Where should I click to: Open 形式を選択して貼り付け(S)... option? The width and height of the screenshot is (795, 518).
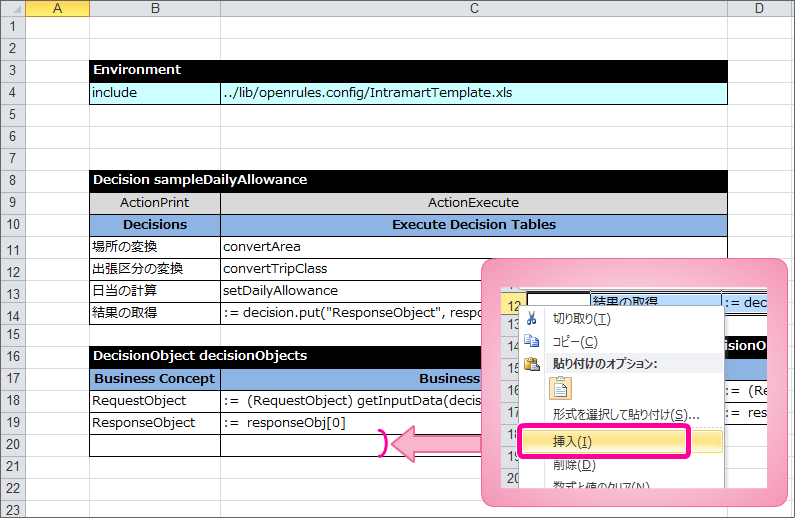point(626,414)
